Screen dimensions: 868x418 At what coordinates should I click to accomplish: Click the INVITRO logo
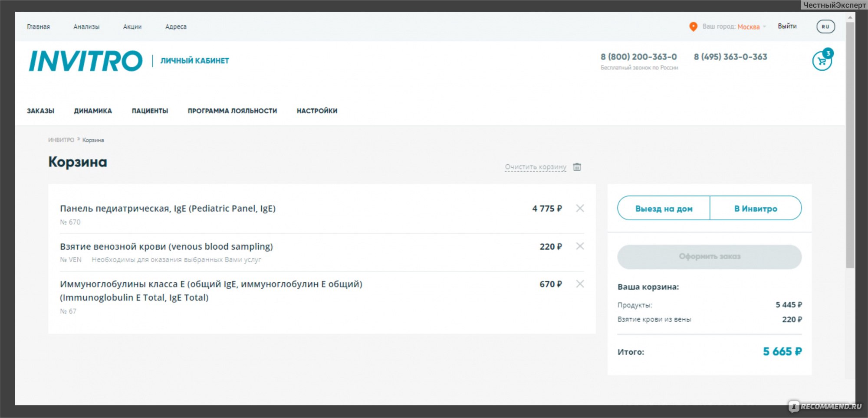pos(85,61)
